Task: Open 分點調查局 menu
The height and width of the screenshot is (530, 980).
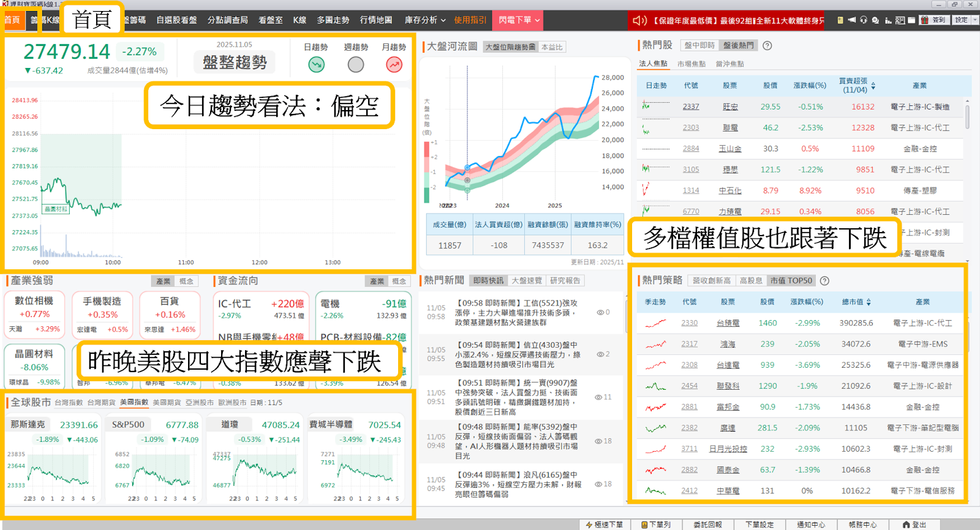Action: coord(228,20)
